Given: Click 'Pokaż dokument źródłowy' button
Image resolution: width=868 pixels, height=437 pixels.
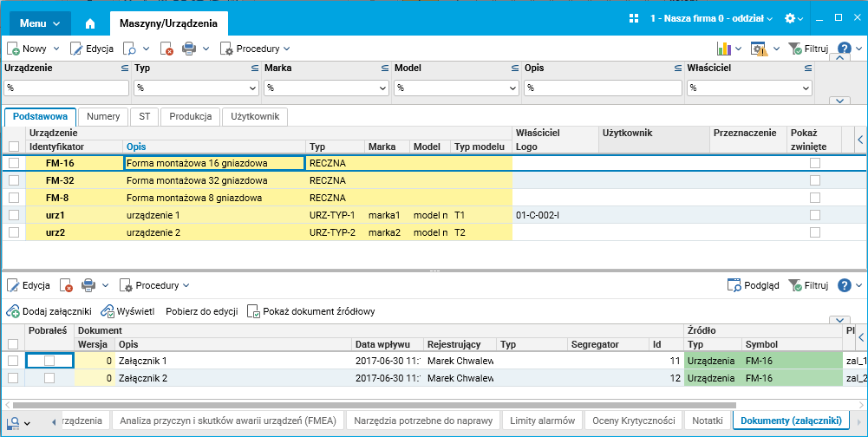Looking at the screenshot, I should pos(311,311).
